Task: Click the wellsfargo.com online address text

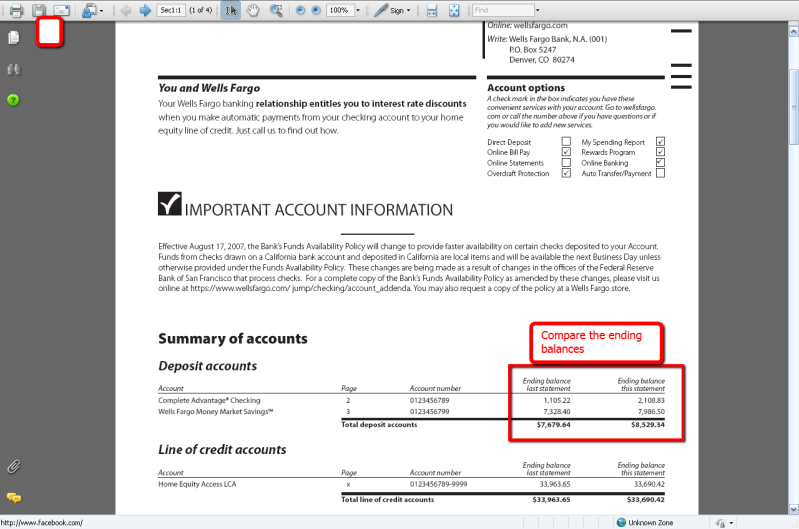Action: pyautogui.click(x=540, y=25)
